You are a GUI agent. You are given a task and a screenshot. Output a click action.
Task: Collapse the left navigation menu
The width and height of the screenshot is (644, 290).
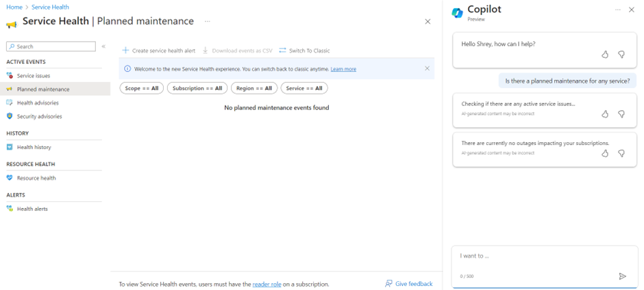103,47
